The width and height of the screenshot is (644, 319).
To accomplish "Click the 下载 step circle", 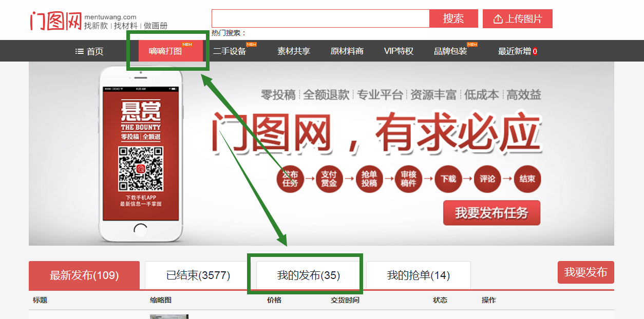I will (448, 179).
